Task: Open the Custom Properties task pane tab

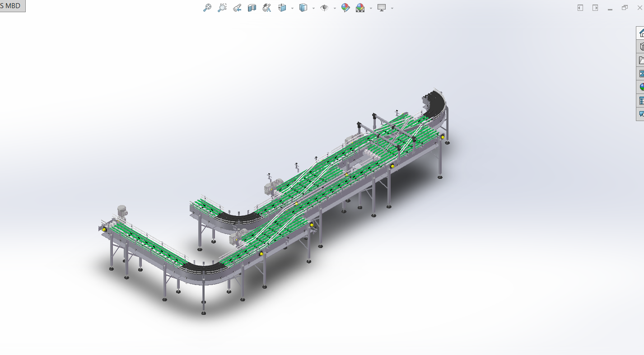Action: 640,101
